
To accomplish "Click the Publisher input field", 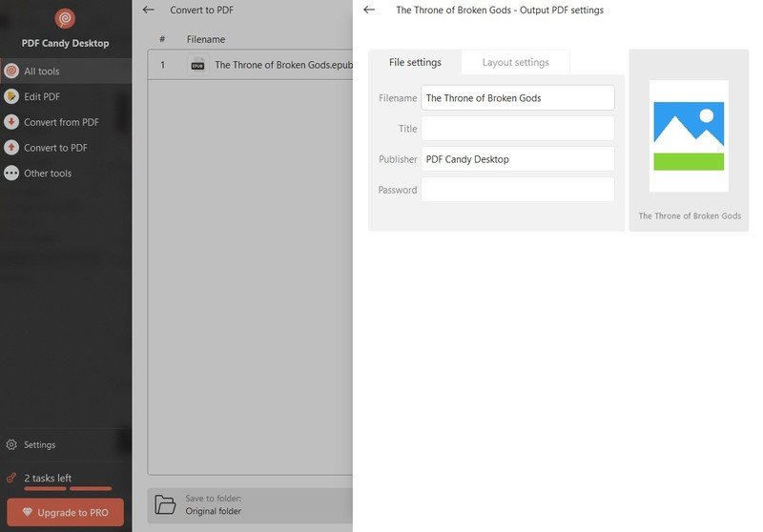I will click(517, 159).
